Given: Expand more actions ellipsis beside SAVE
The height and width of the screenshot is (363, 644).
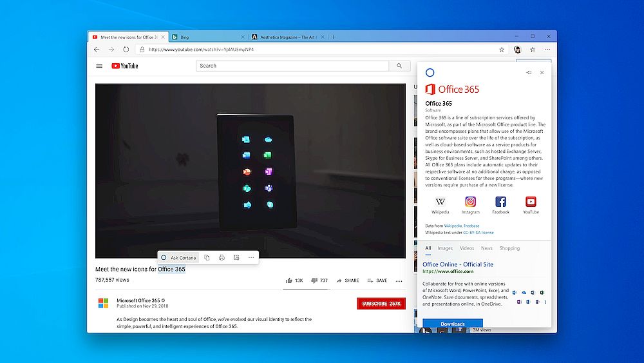Looking at the screenshot, I should tap(399, 281).
